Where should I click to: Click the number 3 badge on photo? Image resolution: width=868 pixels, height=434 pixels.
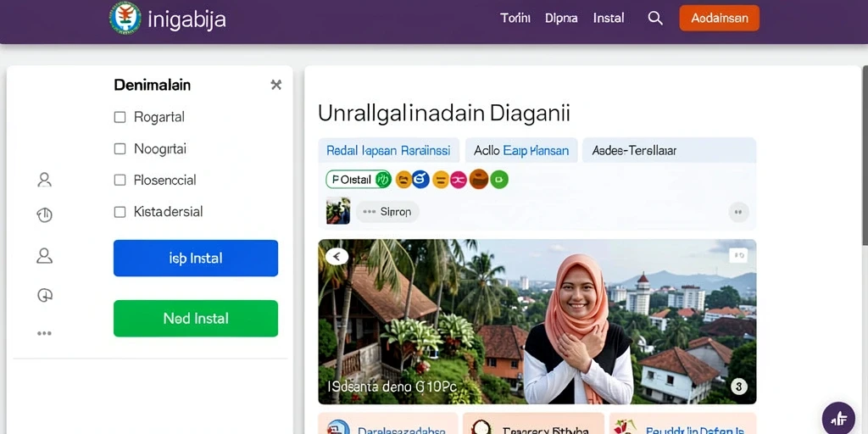pyautogui.click(x=739, y=386)
